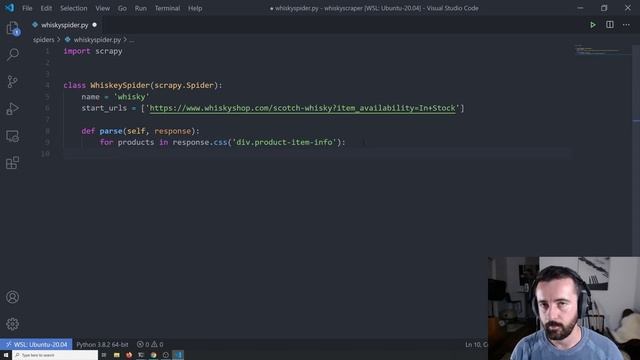
Task: Open the Explorer view in activity bar
Action: click(13, 29)
